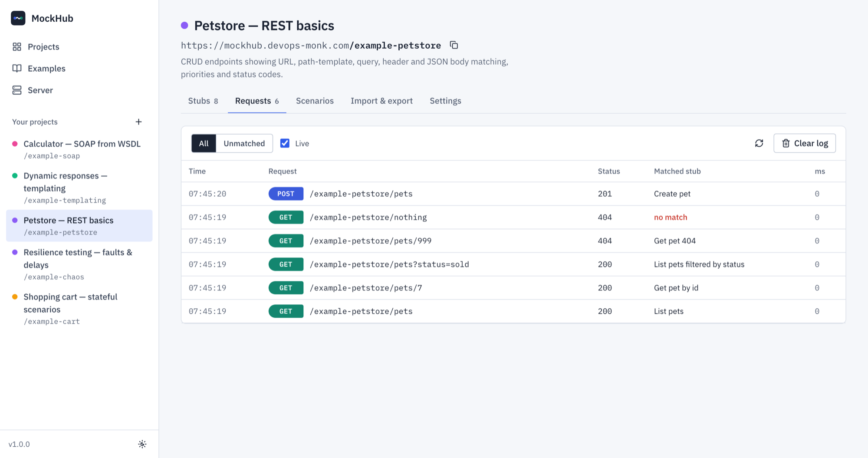The width and height of the screenshot is (868, 458).
Task: Click the 'Create pet' matched stub
Action: coord(672,194)
